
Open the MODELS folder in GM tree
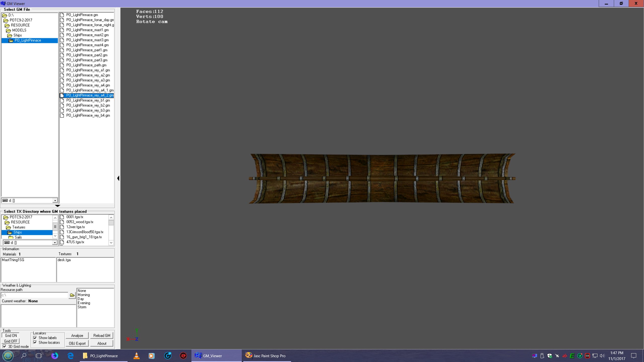click(19, 30)
